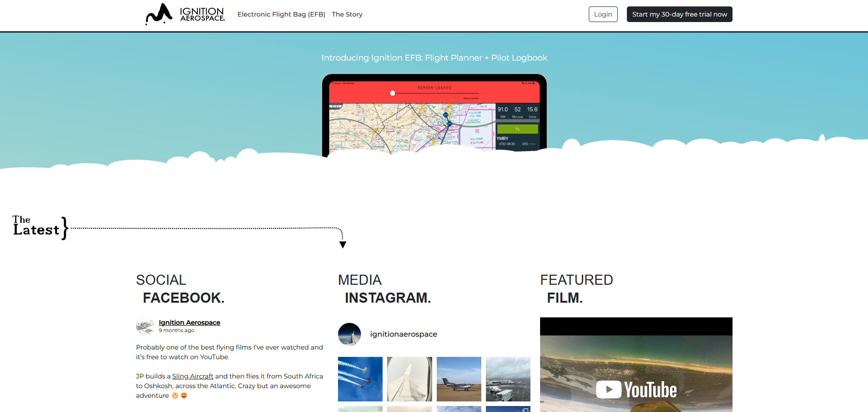Click The Latest heading text

36,226
